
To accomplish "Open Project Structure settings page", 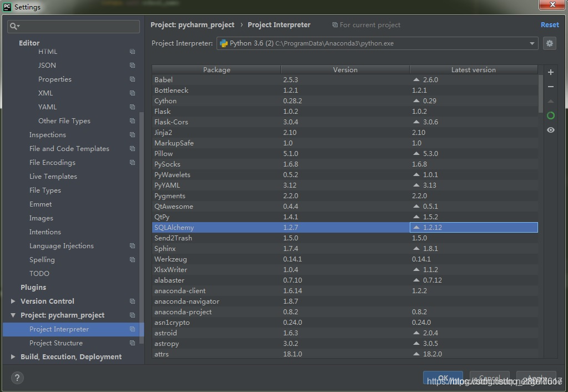I will (x=56, y=343).
